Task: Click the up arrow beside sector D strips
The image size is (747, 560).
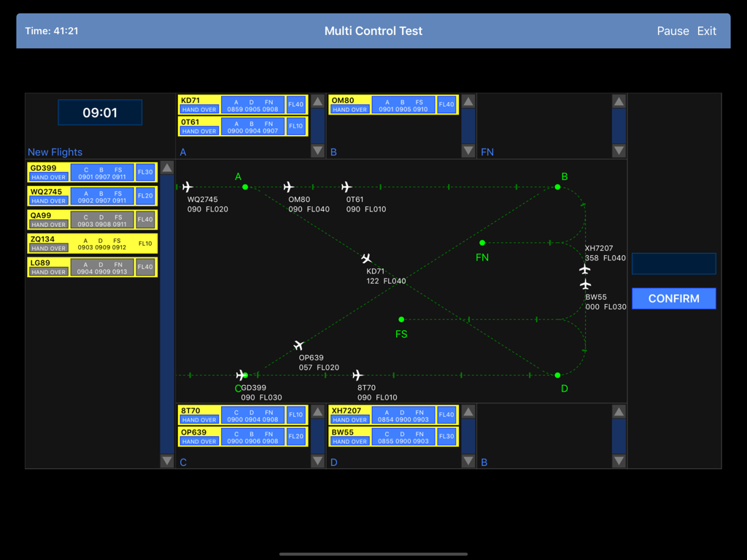Action: coord(468,411)
